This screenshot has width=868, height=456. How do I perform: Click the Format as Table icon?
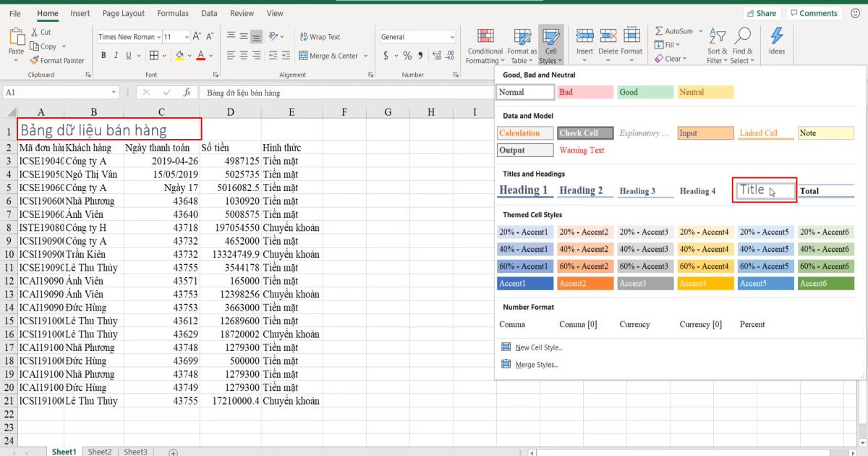pyautogui.click(x=522, y=45)
